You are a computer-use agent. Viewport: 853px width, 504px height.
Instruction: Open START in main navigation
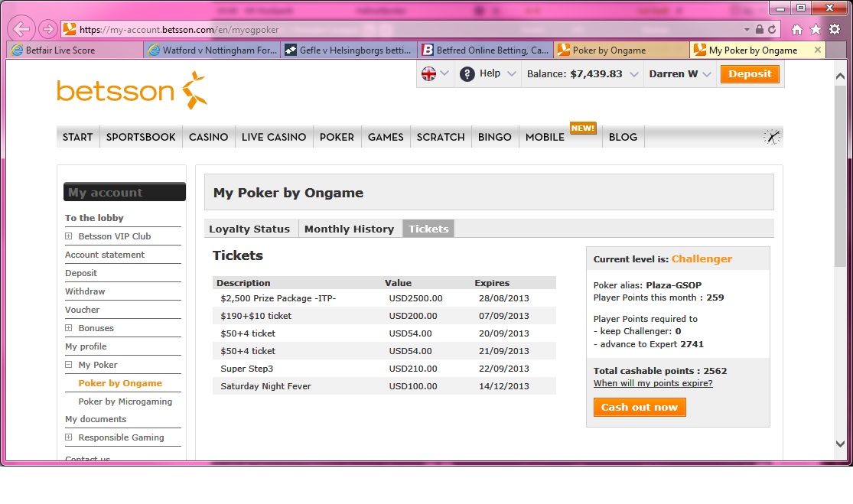pos(78,137)
